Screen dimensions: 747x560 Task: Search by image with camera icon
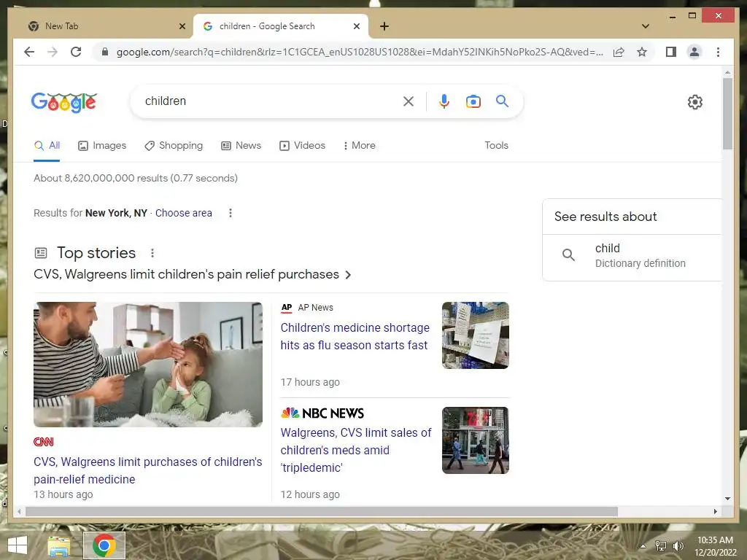click(x=473, y=101)
